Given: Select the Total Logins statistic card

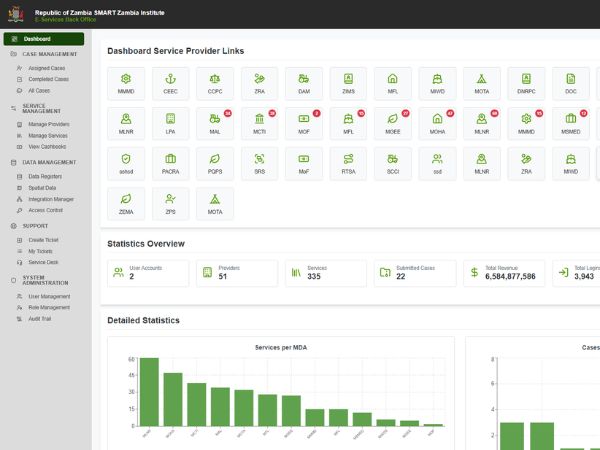Looking at the screenshot, I should pos(576,273).
